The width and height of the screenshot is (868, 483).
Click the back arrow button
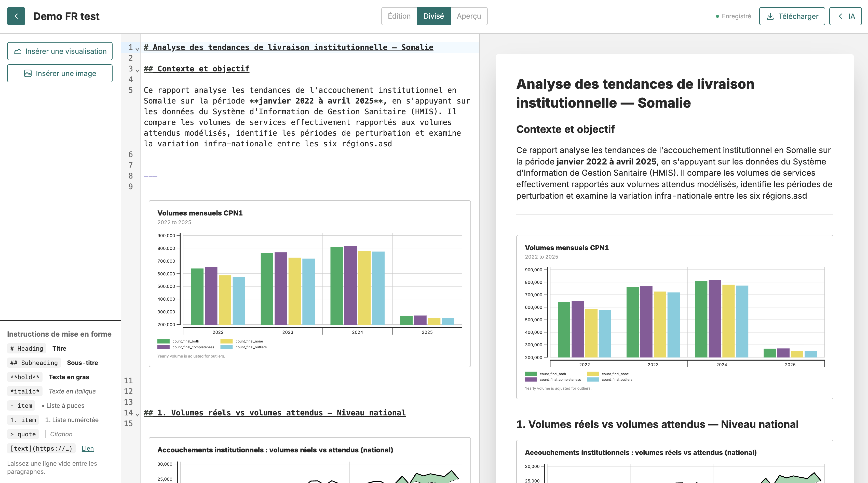(16, 16)
